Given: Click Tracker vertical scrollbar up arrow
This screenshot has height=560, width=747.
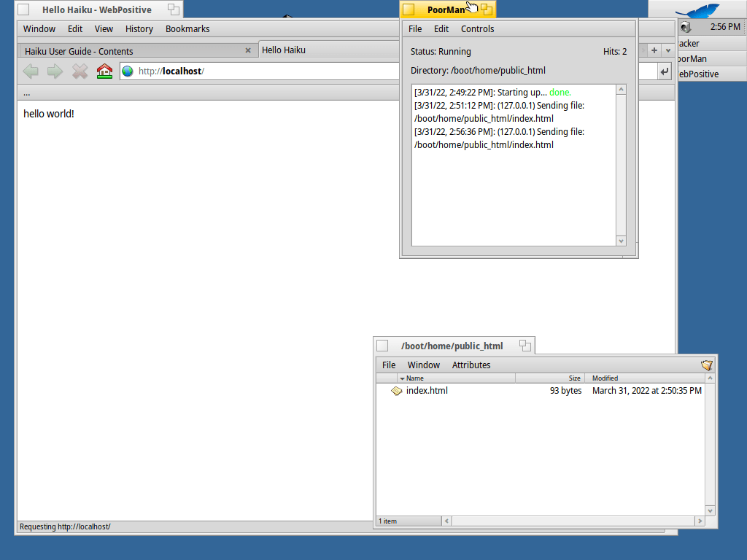Looking at the screenshot, I should click(711, 378).
